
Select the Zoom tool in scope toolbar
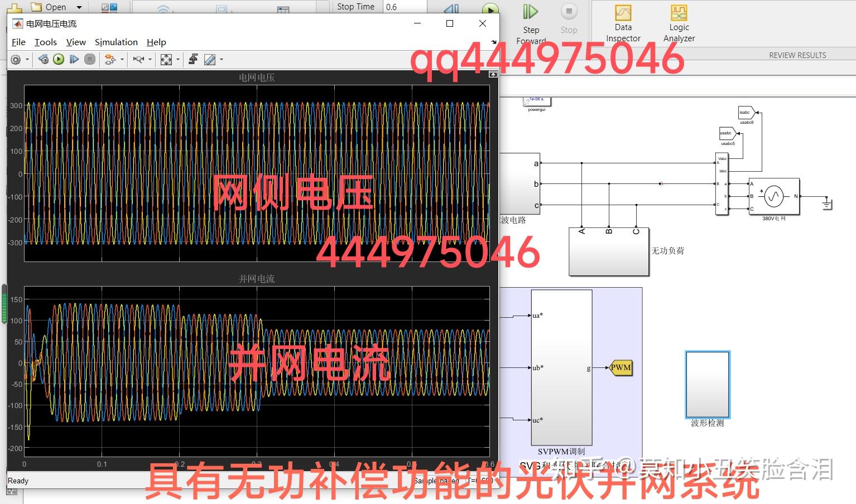click(x=138, y=59)
